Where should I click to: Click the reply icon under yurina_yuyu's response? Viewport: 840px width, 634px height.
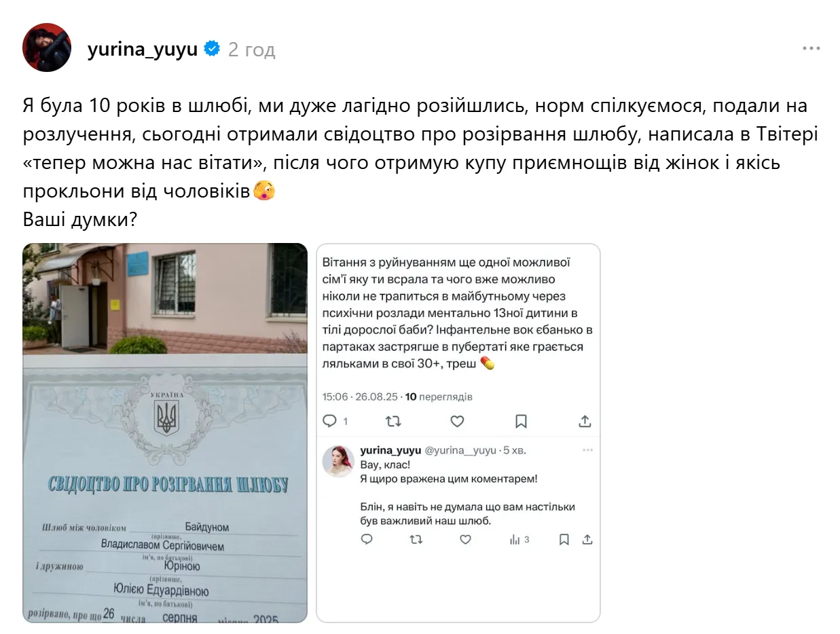(367, 540)
